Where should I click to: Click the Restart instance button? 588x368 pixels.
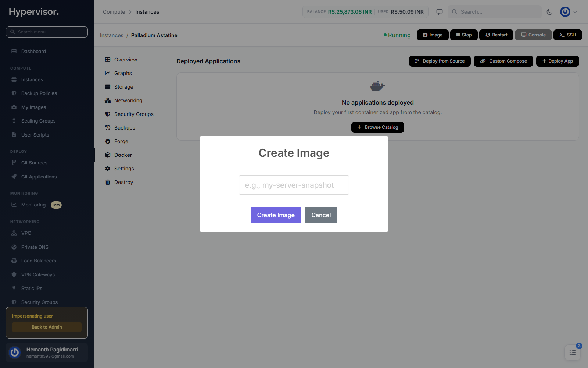(496, 35)
